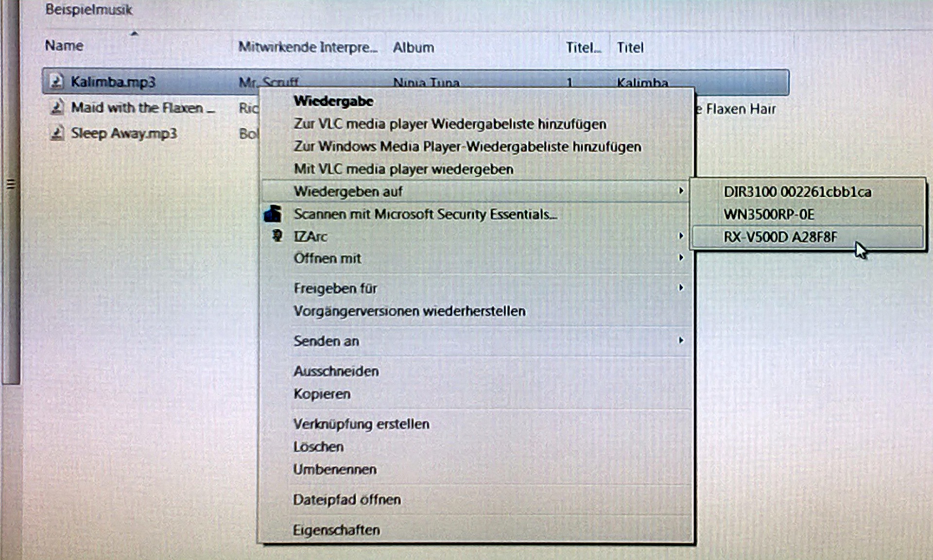Image resolution: width=933 pixels, height=560 pixels.
Task: Sort by the Name column header
Action: point(64,46)
